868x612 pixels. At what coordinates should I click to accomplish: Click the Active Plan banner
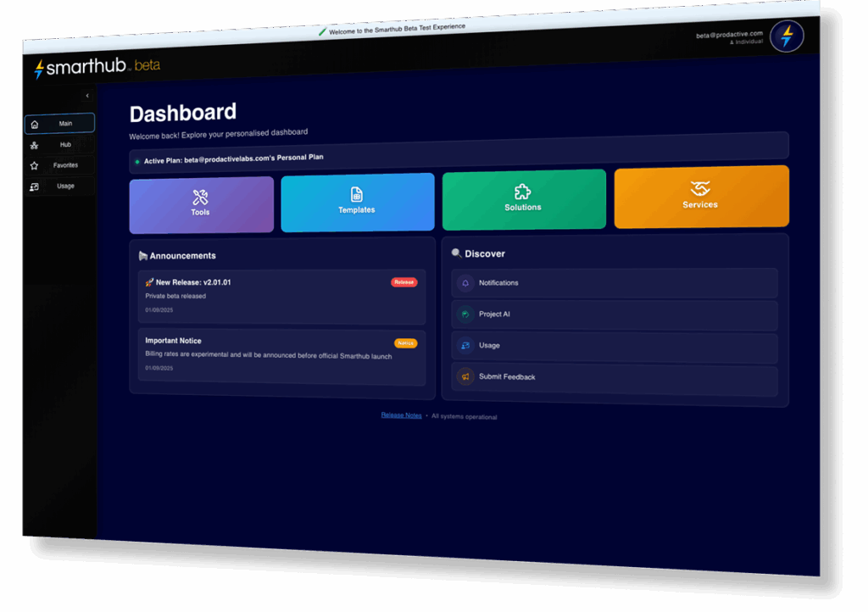click(x=458, y=158)
